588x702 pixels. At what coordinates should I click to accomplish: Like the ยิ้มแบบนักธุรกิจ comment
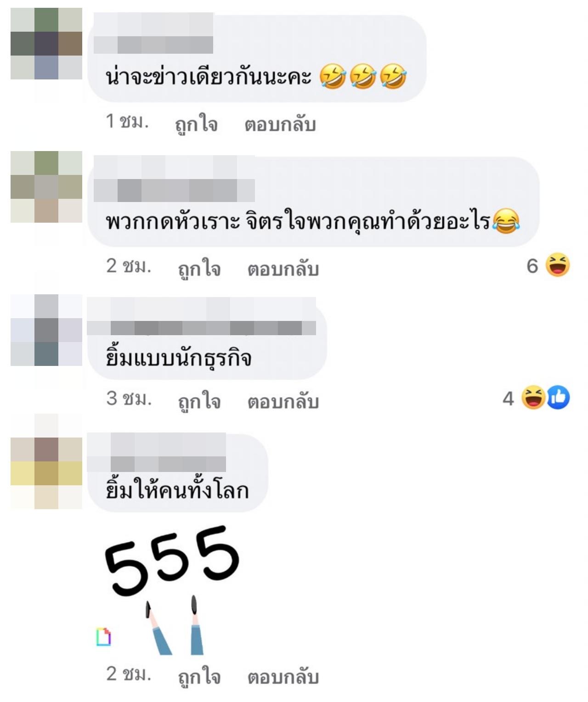(x=199, y=402)
